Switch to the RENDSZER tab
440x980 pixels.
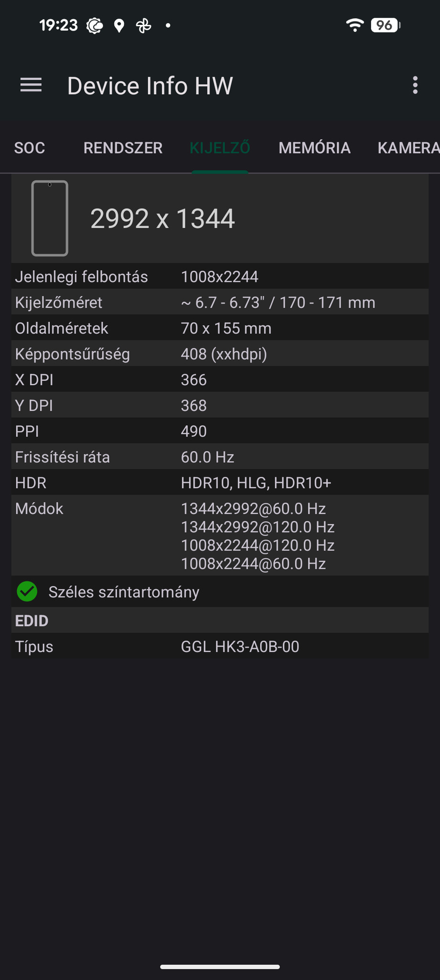(123, 148)
